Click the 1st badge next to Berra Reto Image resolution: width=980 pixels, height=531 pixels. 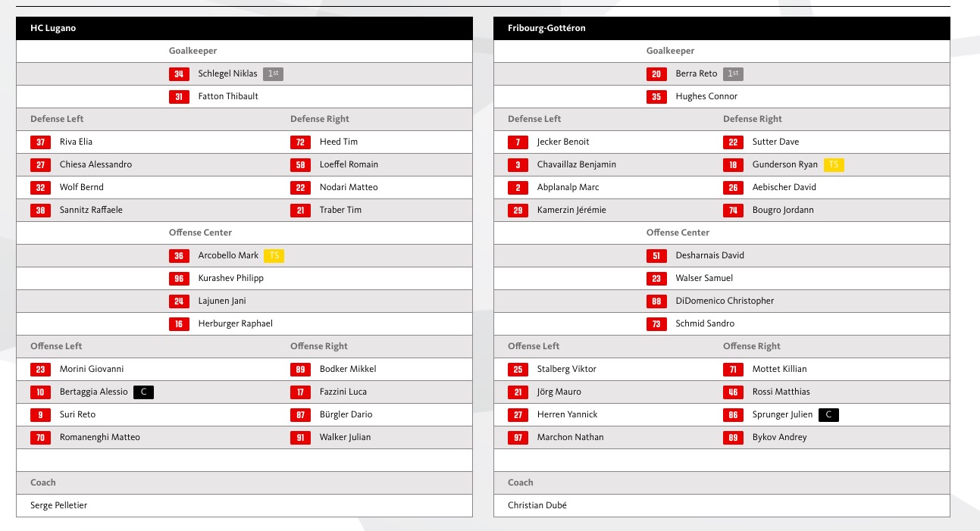click(733, 73)
